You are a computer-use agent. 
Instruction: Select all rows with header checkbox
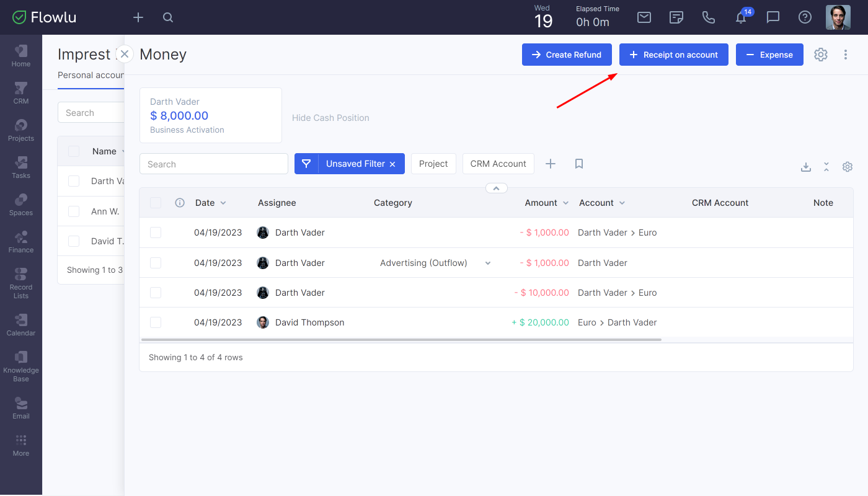click(156, 203)
